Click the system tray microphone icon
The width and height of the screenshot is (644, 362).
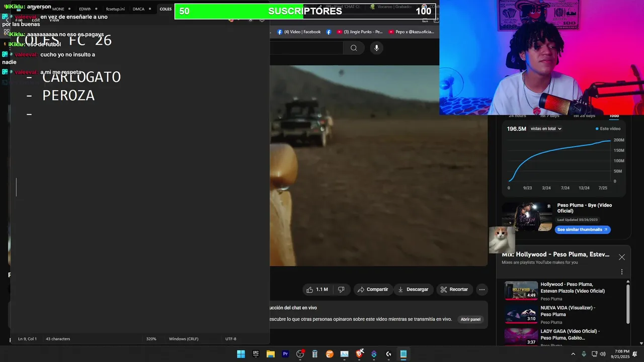click(584, 354)
